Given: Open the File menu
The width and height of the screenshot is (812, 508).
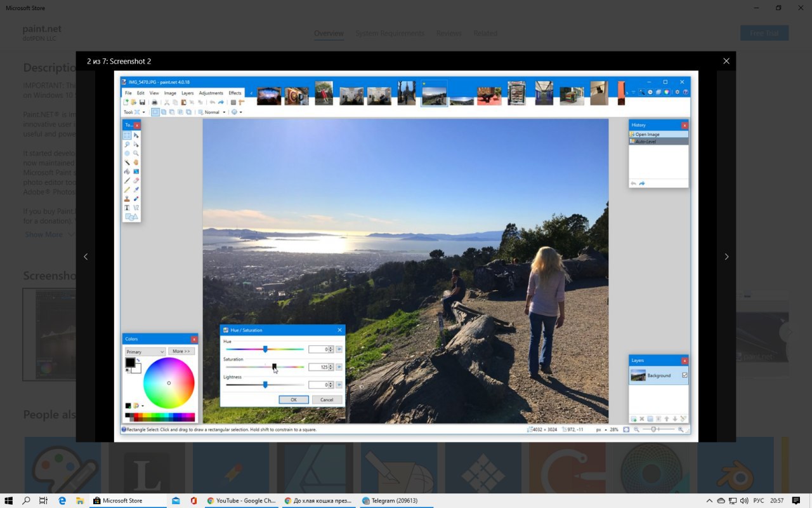Looking at the screenshot, I should coord(128,93).
